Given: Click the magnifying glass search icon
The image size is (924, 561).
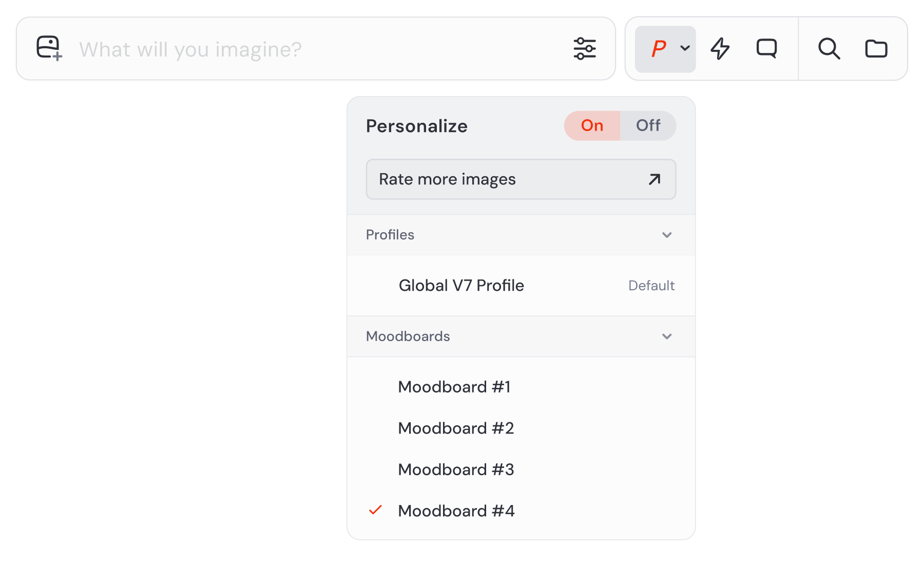Looking at the screenshot, I should tap(829, 49).
